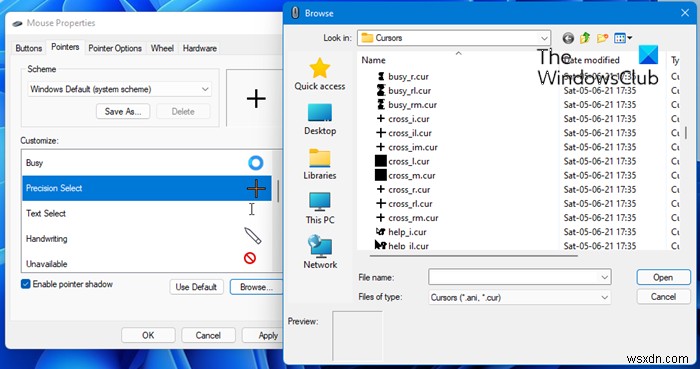Expand the Files of type dropdown
700x369 pixels.
tap(604, 297)
